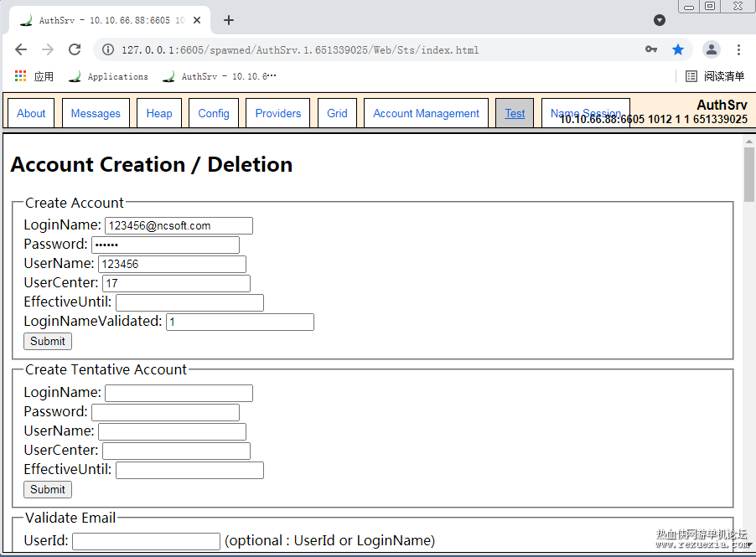Image resolution: width=756 pixels, height=557 pixels.
Task: Go to Account Management tab
Action: click(x=427, y=113)
